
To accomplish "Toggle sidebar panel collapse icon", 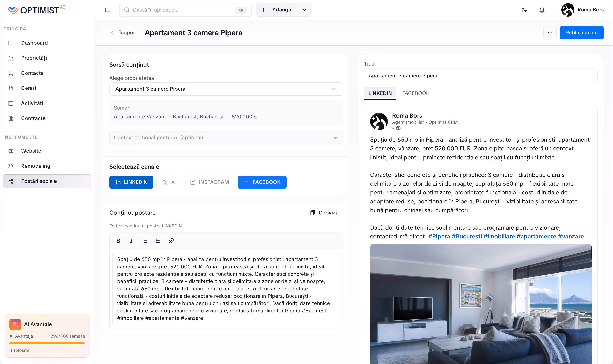I will (x=108, y=10).
